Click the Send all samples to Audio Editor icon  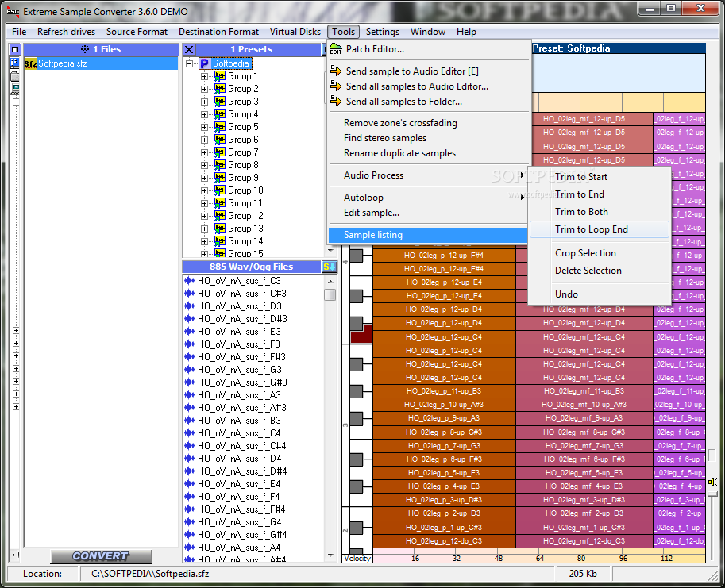pyautogui.click(x=336, y=86)
